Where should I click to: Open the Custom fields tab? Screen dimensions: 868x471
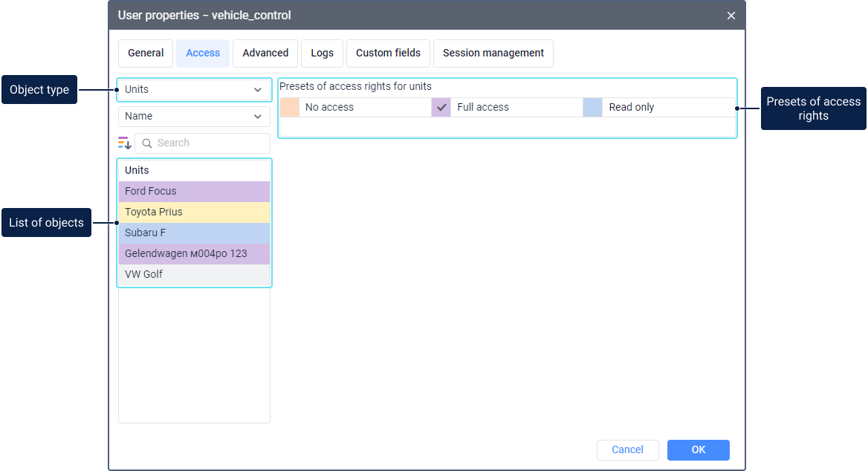388,53
